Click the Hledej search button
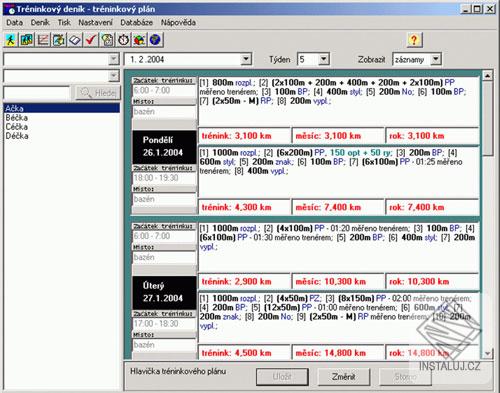 pyautogui.click(x=98, y=93)
